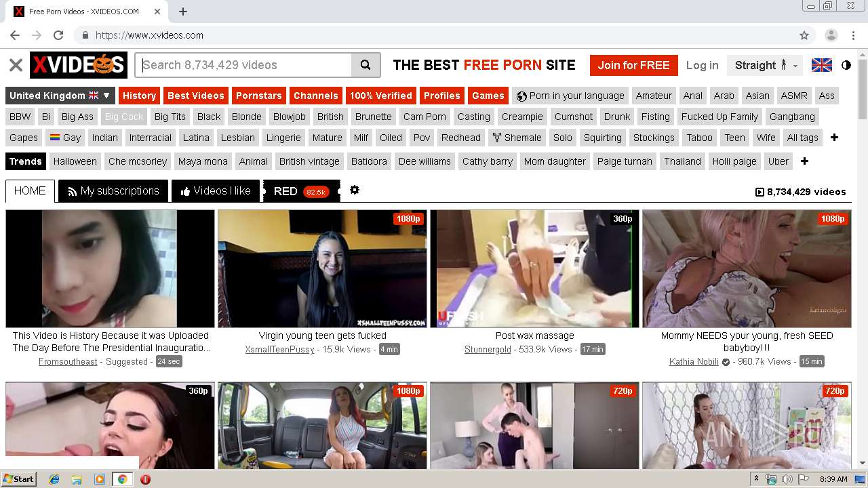Viewport: 868px width, 488px height.
Task: Expand more trends with the plus icon
Action: tap(804, 161)
